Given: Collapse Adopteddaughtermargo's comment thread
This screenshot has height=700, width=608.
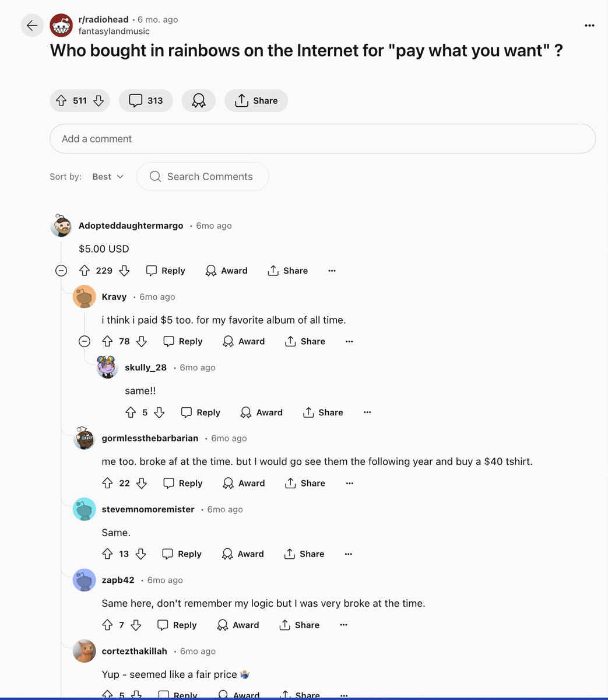Looking at the screenshot, I should click(x=61, y=271).
